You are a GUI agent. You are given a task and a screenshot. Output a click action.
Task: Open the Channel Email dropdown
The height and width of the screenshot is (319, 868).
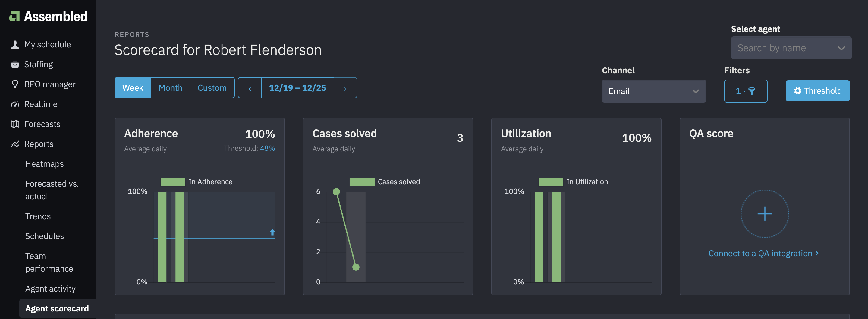point(653,91)
